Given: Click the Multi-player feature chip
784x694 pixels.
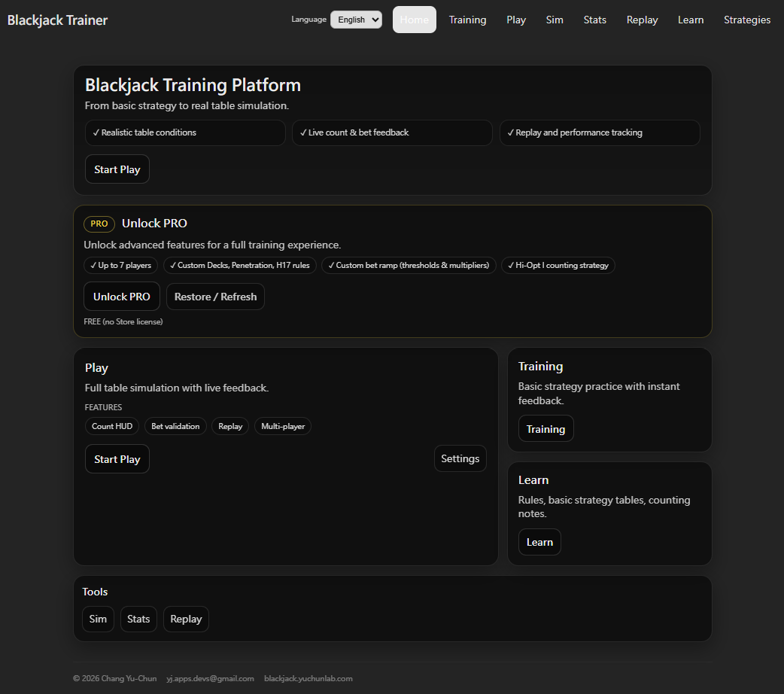Looking at the screenshot, I should (x=282, y=426).
